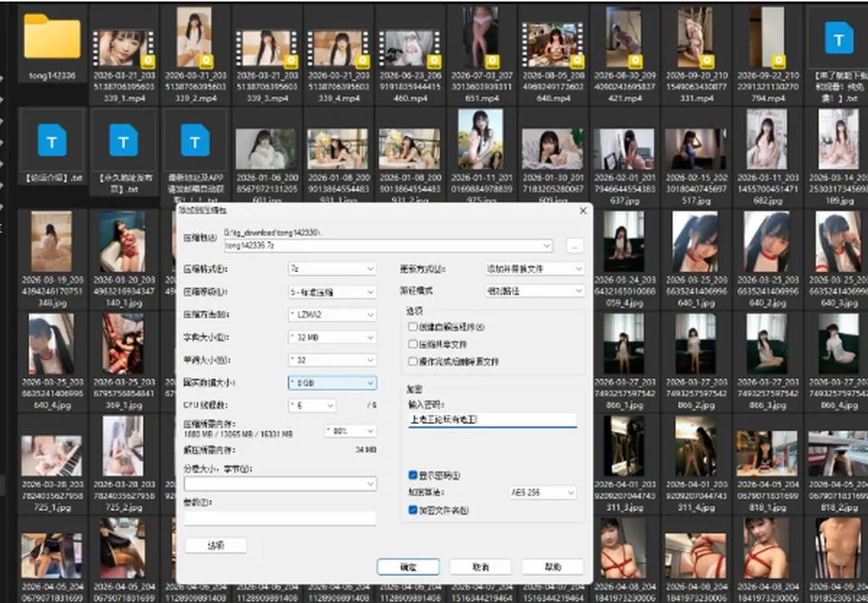Click the 参数 input field
Image resolution: width=868 pixels, height=603 pixels.
coord(280,518)
